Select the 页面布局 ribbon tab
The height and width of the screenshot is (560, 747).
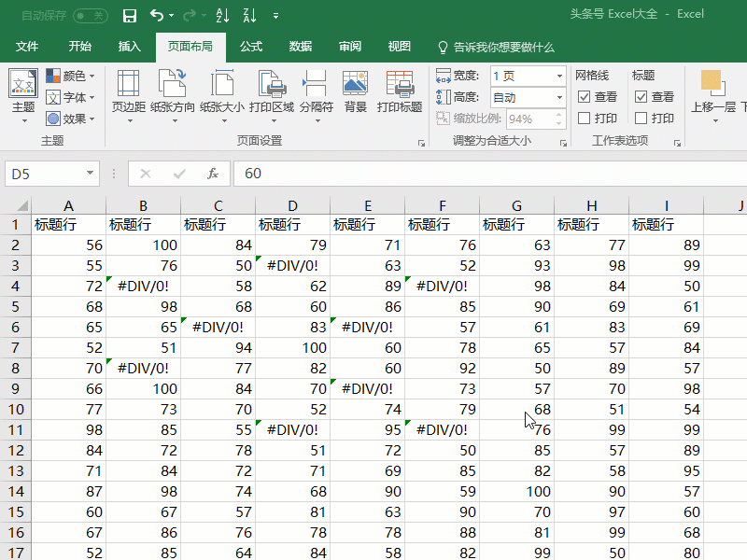(190, 46)
